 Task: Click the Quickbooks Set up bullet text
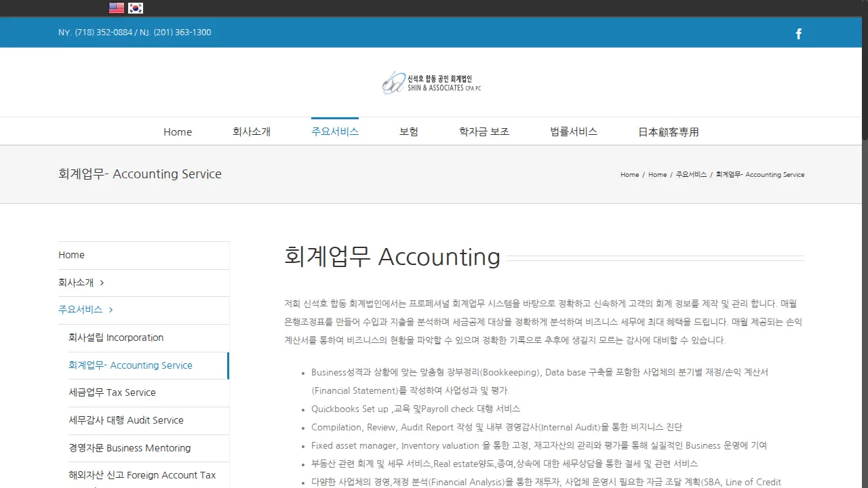[x=416, y=409]
